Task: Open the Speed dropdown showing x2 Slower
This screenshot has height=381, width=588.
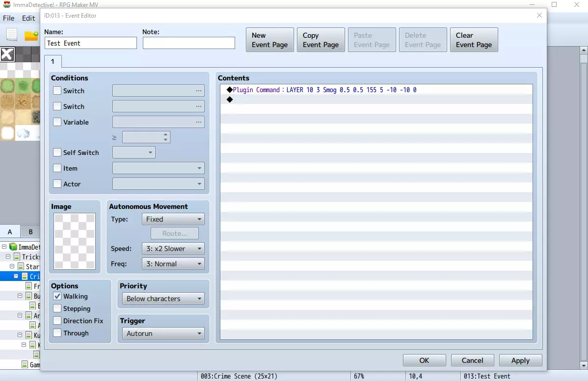Action: (173, 249)
